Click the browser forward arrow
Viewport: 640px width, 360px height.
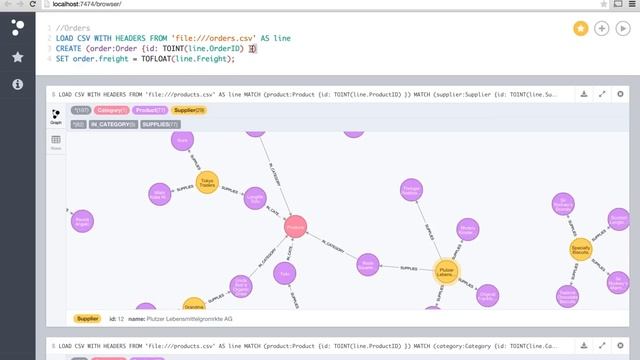click(x=20, y=4)
